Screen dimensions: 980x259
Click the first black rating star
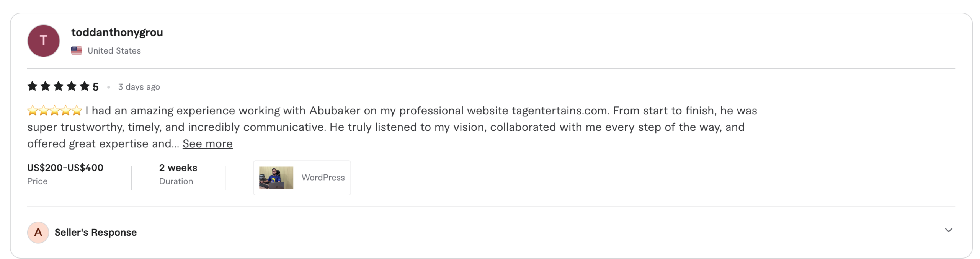point(33,86)
